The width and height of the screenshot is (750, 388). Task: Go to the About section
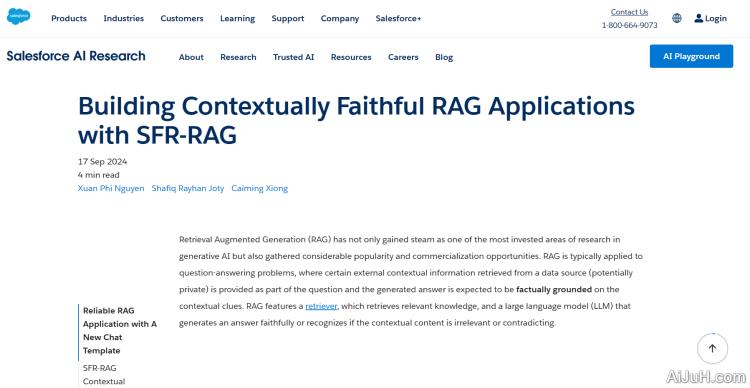tap(191, 57)
